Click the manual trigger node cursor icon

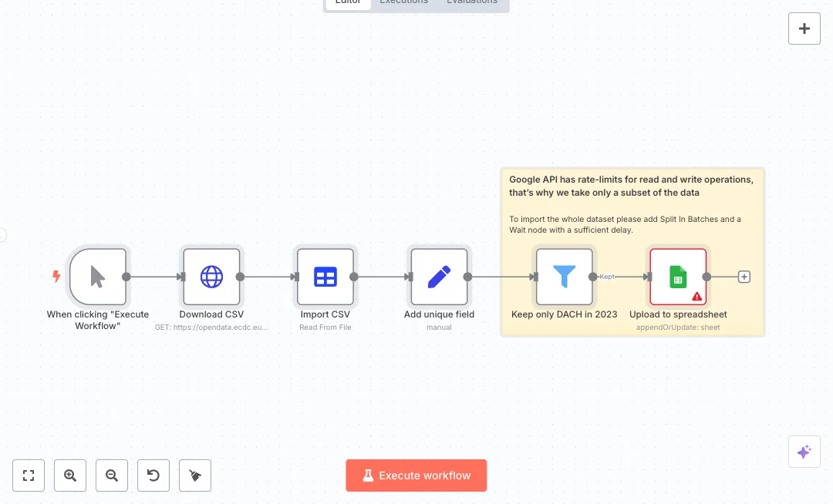click(x=97, y=277)
